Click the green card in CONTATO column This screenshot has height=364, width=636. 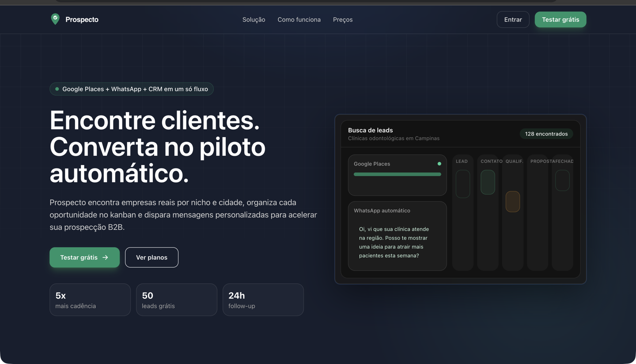(488, 182)
